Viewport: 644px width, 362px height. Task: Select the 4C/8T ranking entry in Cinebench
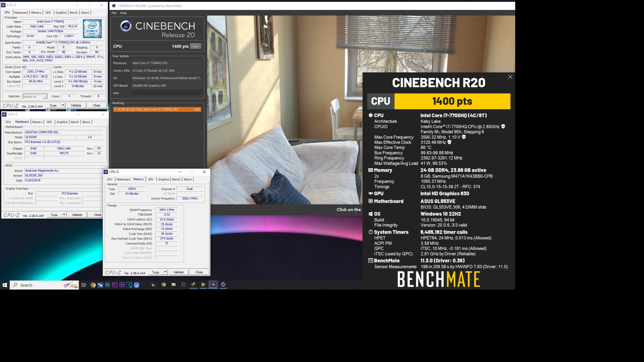click(157, 109)
